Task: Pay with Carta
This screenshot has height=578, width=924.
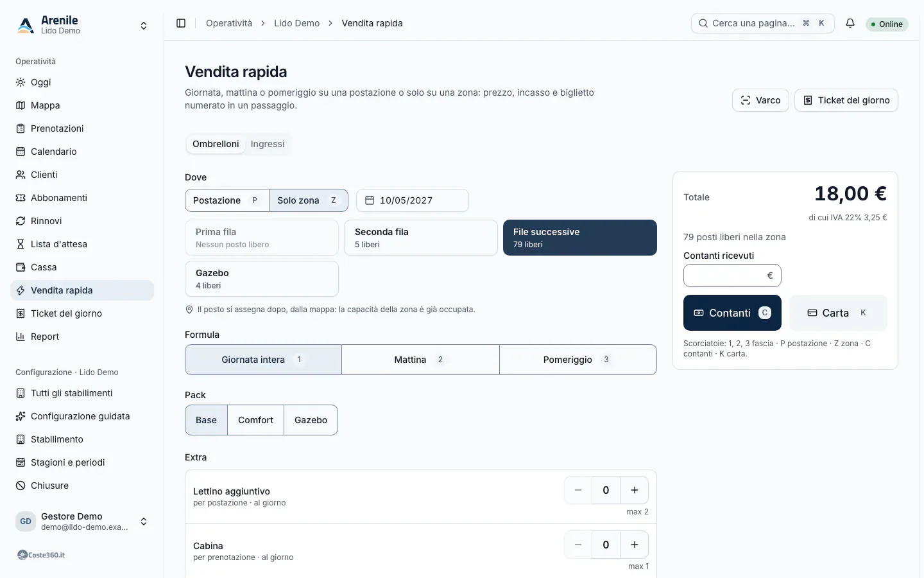Action: pos(838,313)
